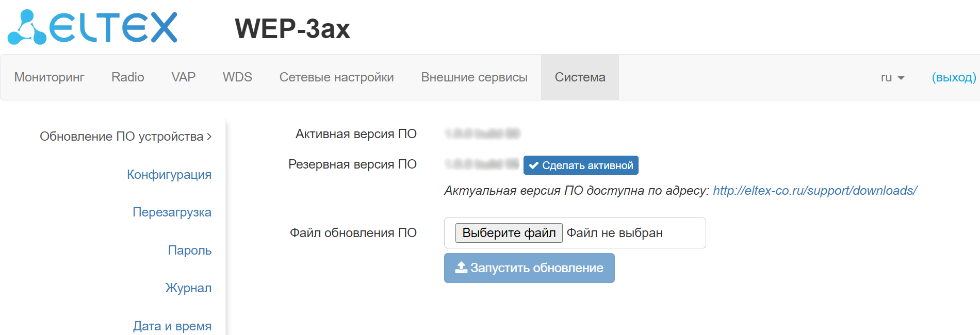Click the Eltex logo icon
This screenshot has height=335, width=980.
[27, 28]
